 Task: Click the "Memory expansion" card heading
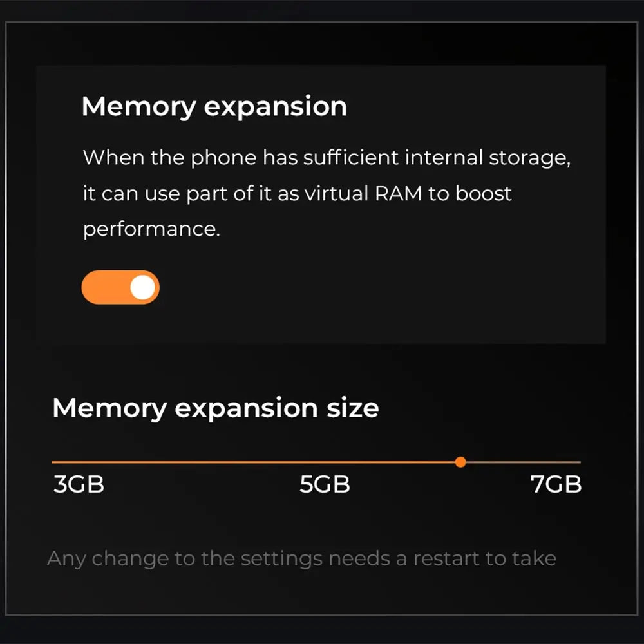(214, 106)
